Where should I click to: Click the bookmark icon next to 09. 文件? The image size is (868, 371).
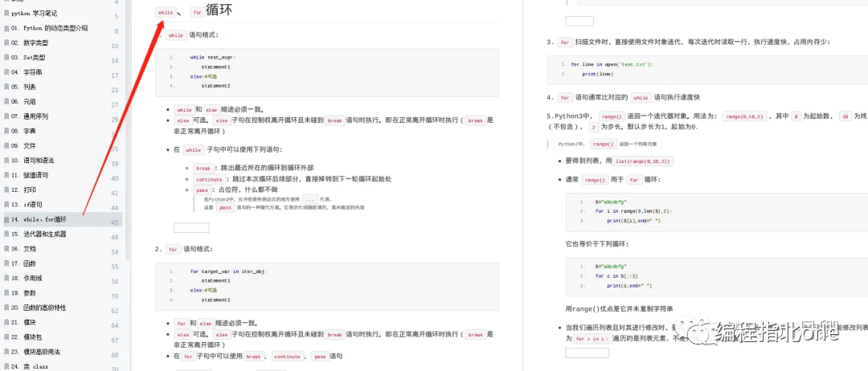tap(6, 146)
